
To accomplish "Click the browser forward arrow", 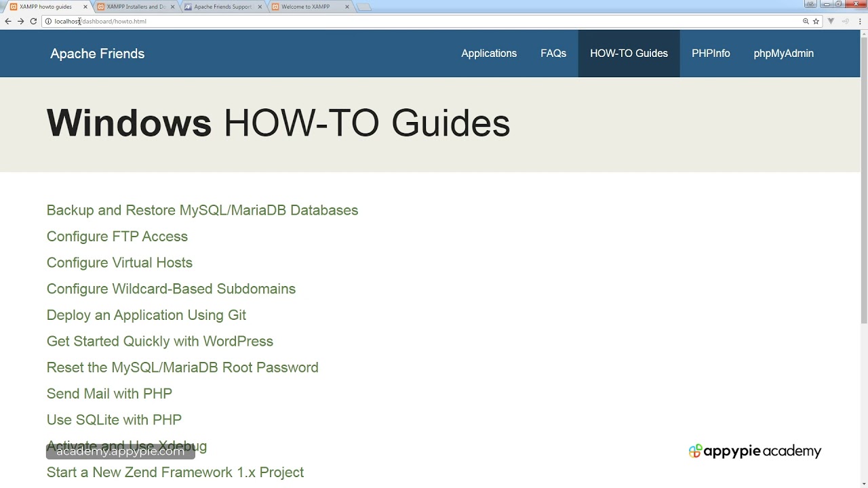I will pyautogui.click(x=20, y=21).
